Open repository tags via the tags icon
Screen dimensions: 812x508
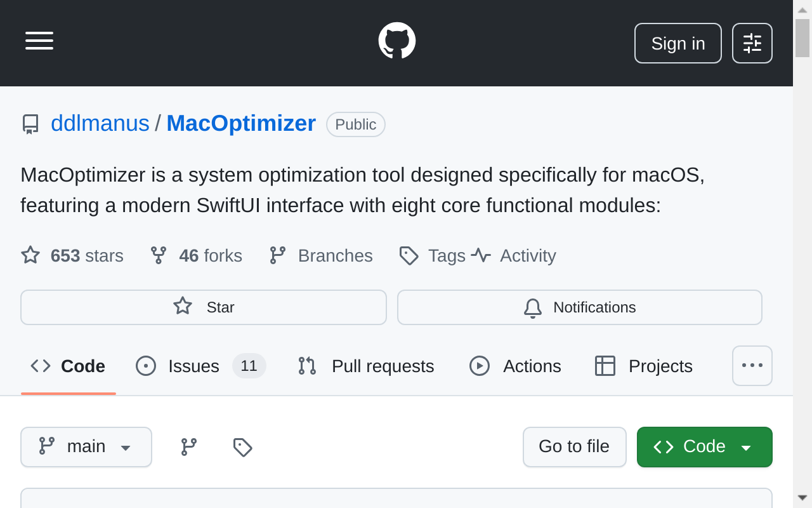[409, 255]
